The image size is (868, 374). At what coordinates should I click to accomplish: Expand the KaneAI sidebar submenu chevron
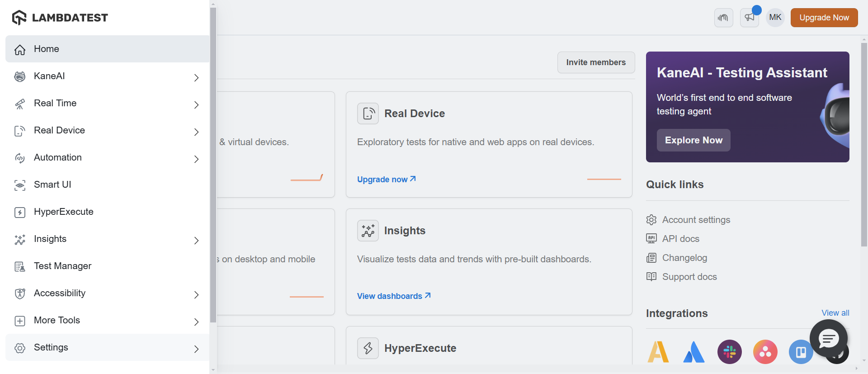[196, 77]
